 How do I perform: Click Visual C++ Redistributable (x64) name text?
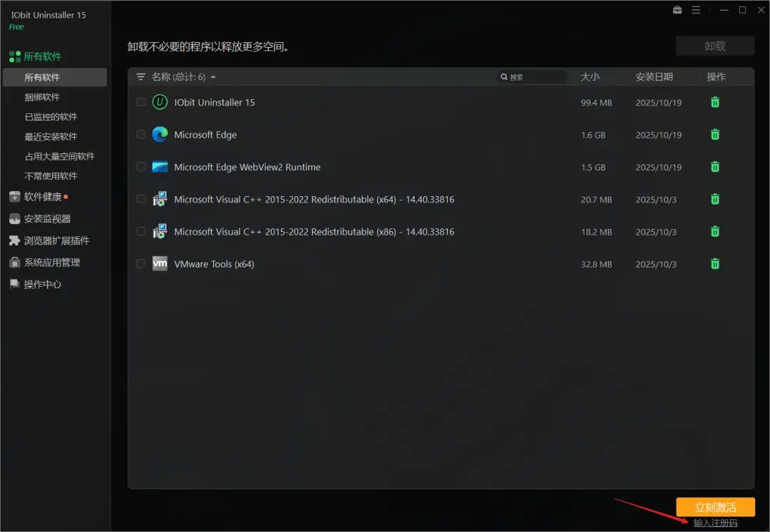(x=314, y=200)
